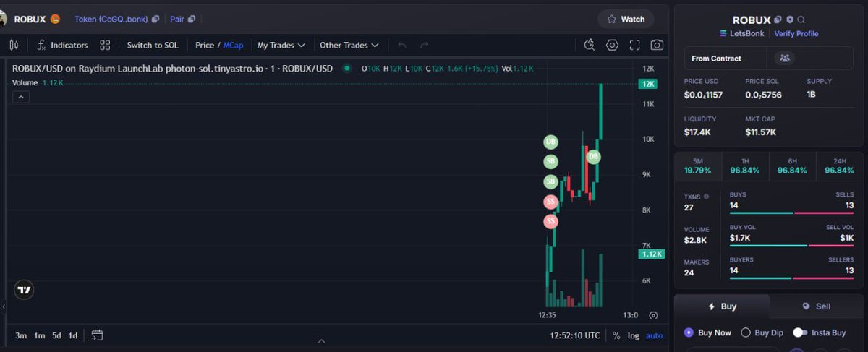The image size is (868, 352).
Task: Select the 1H timeframe stats tab
Action: click(x=745, y=166)
